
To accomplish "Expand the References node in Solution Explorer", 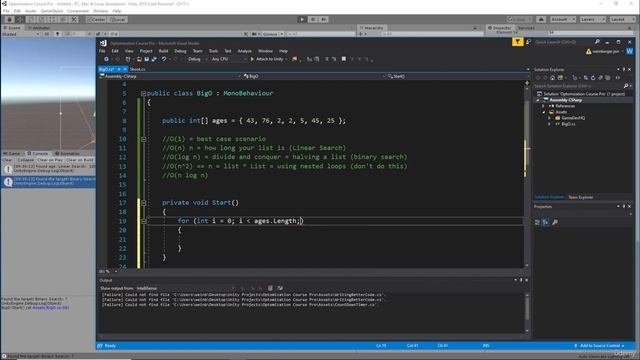I will (544, 106).
